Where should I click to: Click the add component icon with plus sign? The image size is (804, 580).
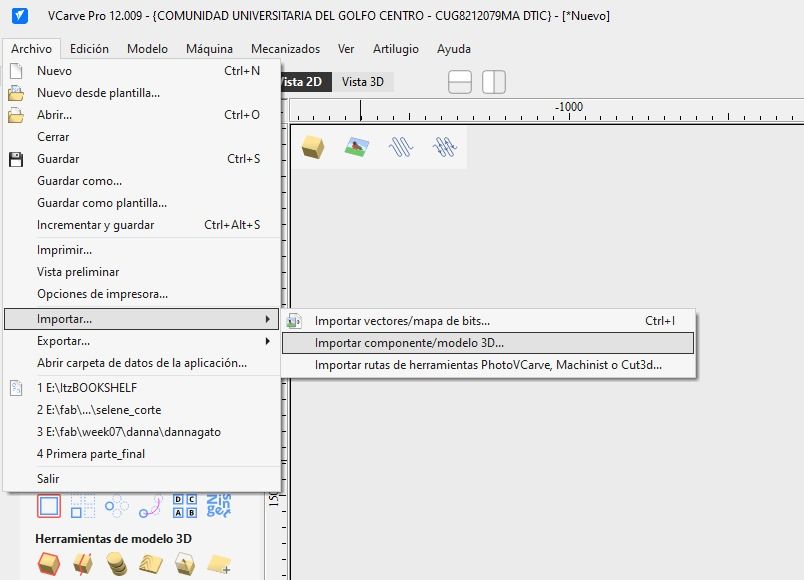point(218,564)
